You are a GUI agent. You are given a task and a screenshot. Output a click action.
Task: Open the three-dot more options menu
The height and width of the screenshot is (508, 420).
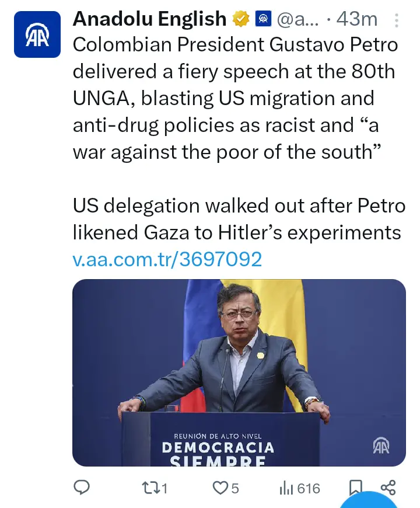397,21
